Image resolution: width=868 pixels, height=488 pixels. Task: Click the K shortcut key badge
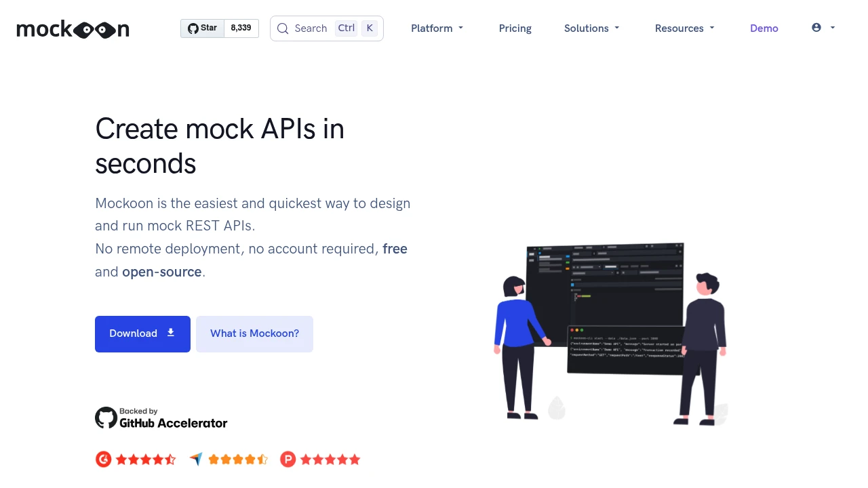pos(369,28)
